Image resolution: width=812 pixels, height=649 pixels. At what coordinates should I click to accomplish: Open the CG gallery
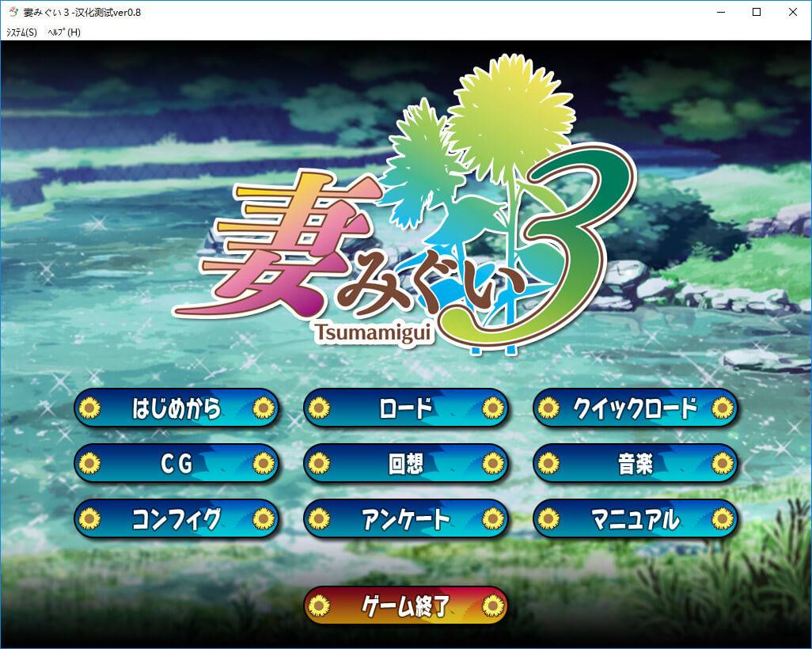click(x=176, y=464)
